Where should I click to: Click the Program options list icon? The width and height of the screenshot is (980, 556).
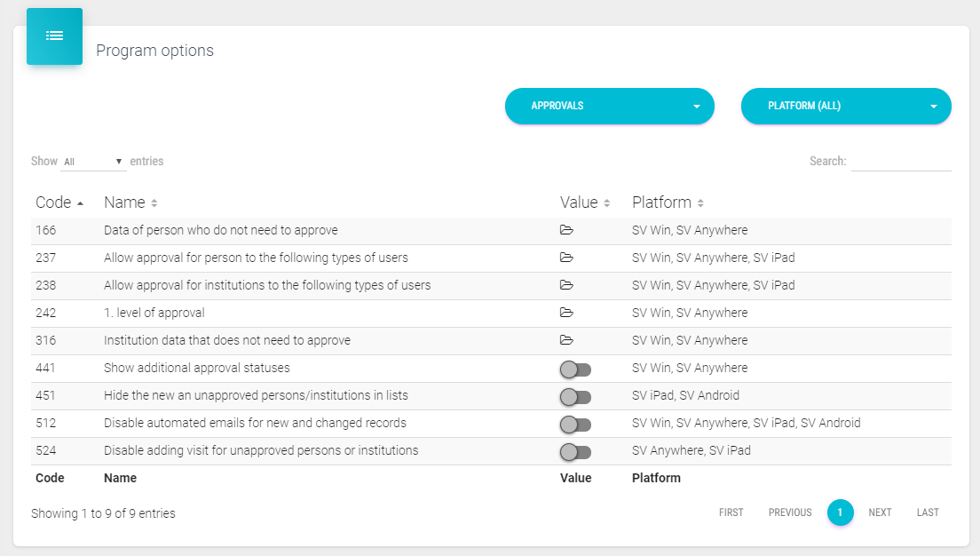point(54,36)
